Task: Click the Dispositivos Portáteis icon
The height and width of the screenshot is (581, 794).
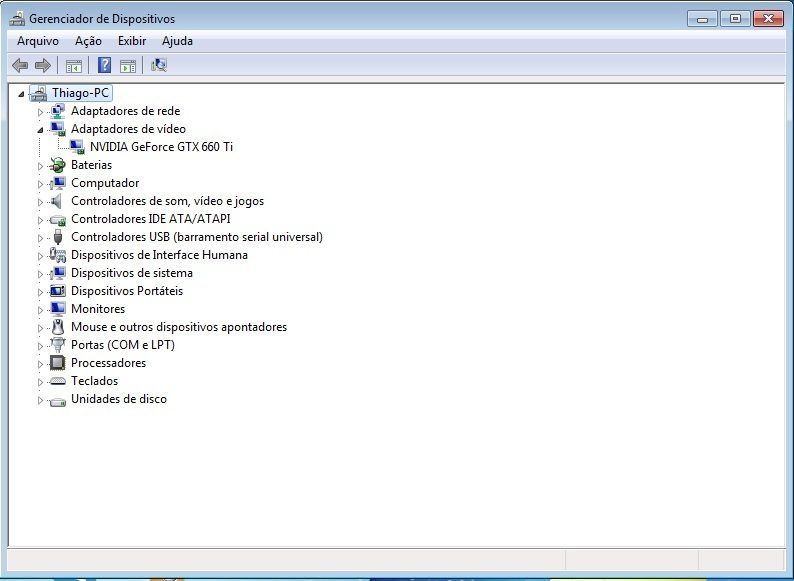Action: pyautogui.click(x=58, y=291)
